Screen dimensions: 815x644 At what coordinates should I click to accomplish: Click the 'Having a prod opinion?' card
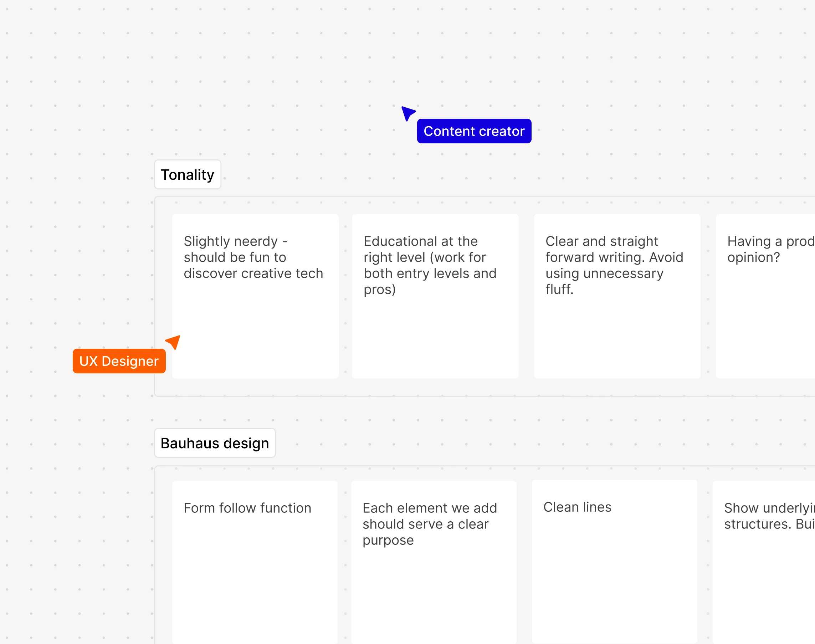(765, 296)
